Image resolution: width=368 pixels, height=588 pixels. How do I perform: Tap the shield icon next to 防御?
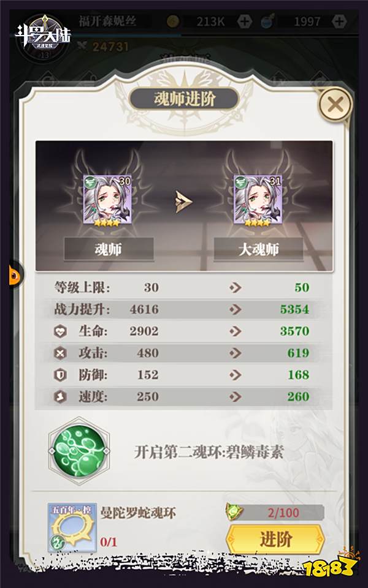tap(60, 375)
